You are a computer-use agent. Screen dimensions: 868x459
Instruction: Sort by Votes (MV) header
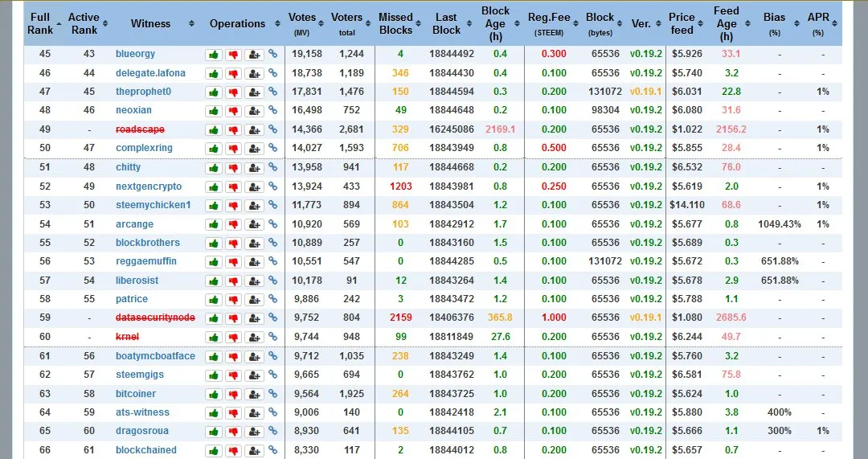pyautogui.click(x=305, y=24)
